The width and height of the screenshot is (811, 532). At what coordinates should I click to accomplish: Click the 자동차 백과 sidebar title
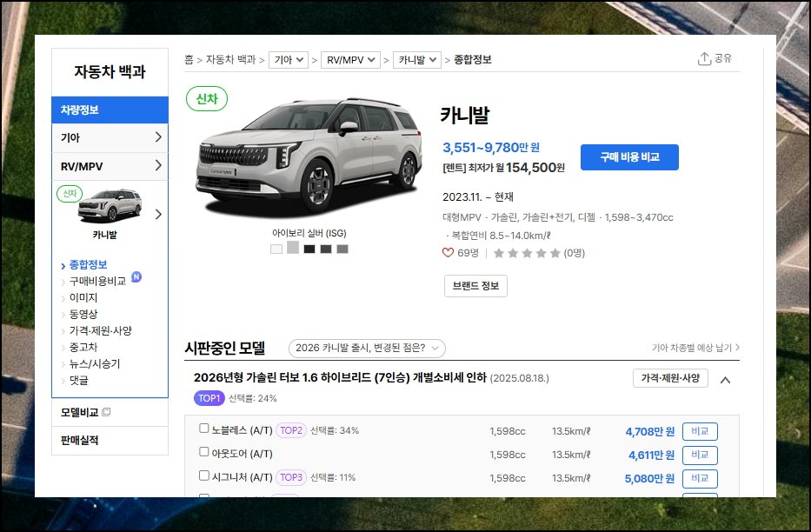pyautogui.click(x=110, y=71)
